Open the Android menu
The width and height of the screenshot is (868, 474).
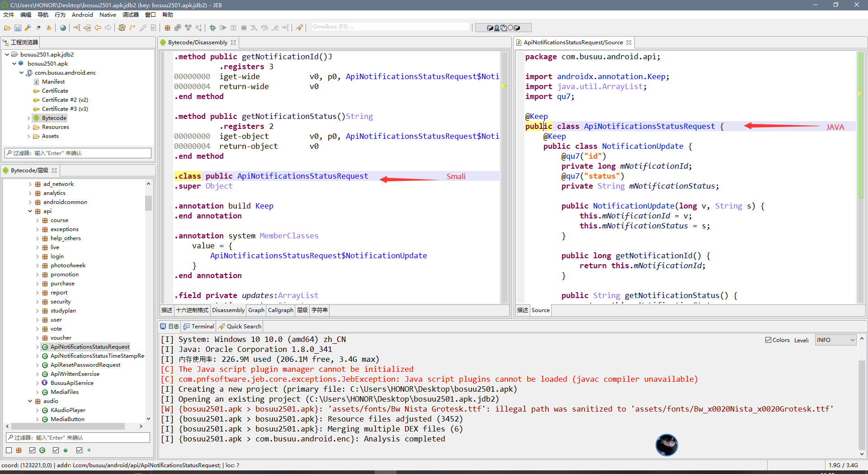[x=82, y=15]
